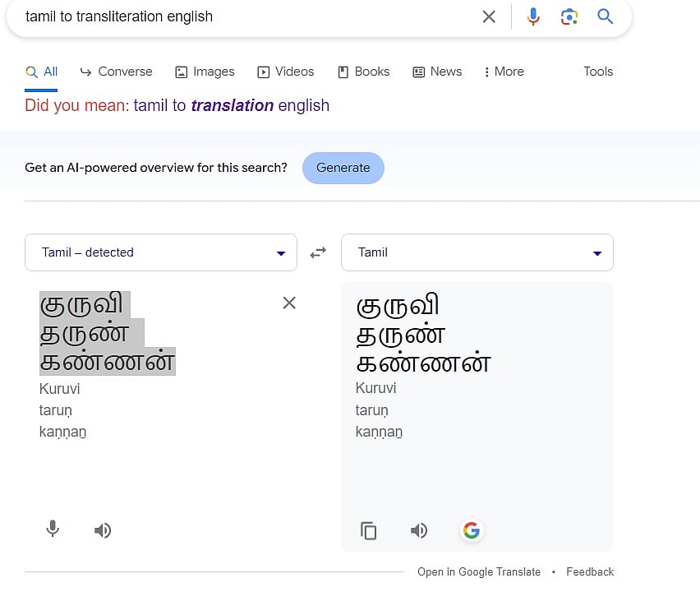This screenshot has height=606, width=700.
Task: Expand the More search options menu
Action: 504,72
